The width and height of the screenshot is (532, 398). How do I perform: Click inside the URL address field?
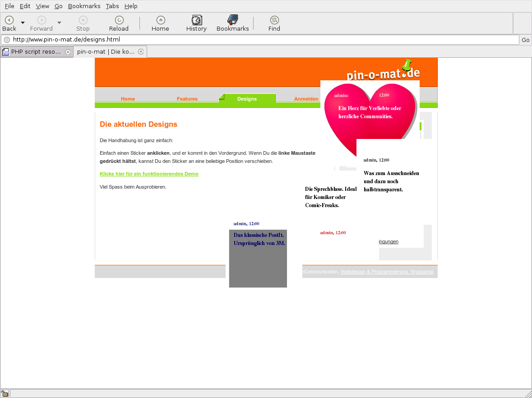(262, 40)
